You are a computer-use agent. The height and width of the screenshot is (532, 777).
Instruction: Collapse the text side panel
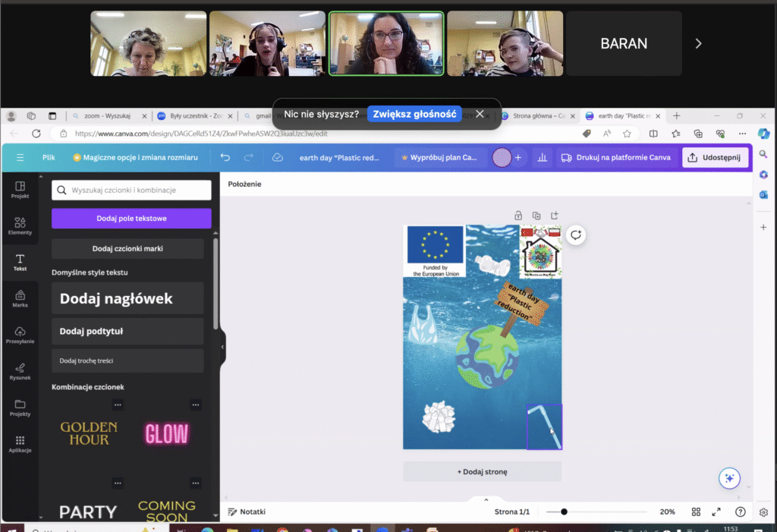222,347
